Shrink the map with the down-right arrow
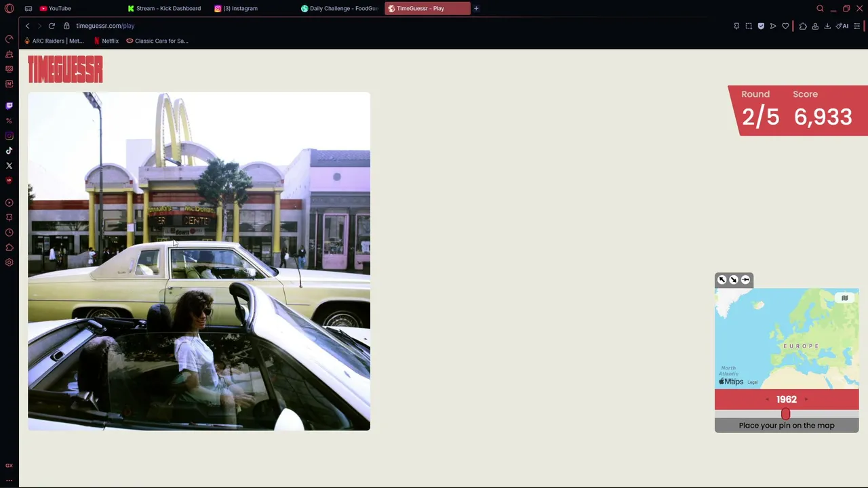The height and width of the screenshot is (488, 868). (x=734, y=280)
